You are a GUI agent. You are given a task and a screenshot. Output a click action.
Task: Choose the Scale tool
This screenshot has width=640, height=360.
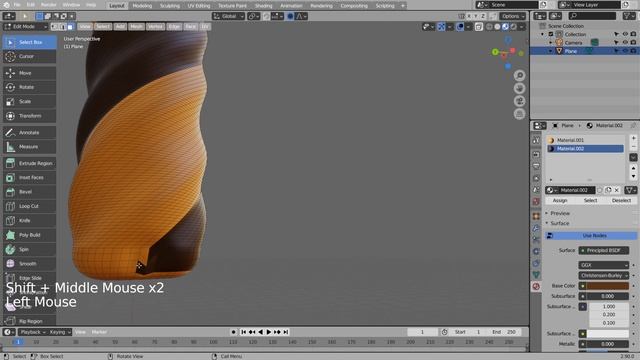[29, 102]
